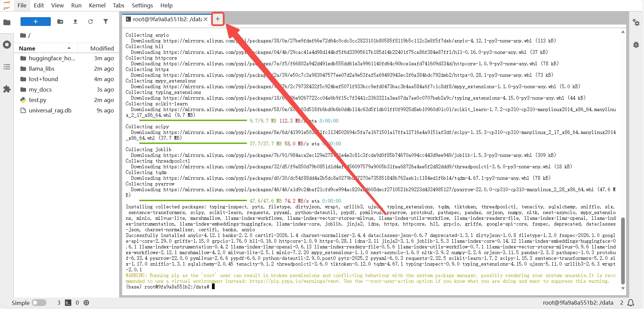Open the Tabs menu
644x309 pixels.
coord(118,5)
